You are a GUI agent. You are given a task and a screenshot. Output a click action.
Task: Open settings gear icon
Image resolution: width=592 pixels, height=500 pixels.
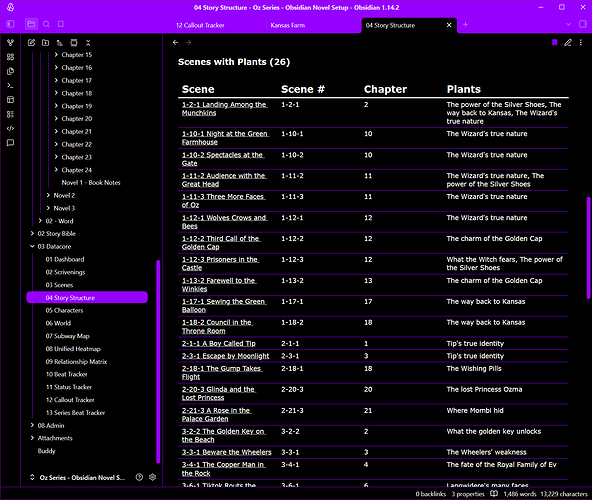tap(153, 477)
